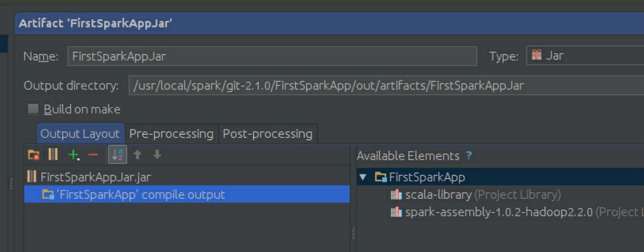This screenshot has height=252, width=644.
Task: Click the red Remove element icon
Action: (x=93, y=155)
